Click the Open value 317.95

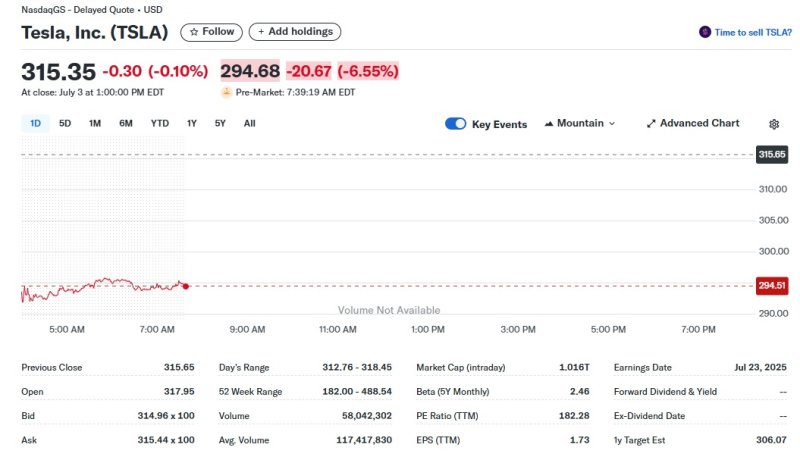click(x=179, y=392)
